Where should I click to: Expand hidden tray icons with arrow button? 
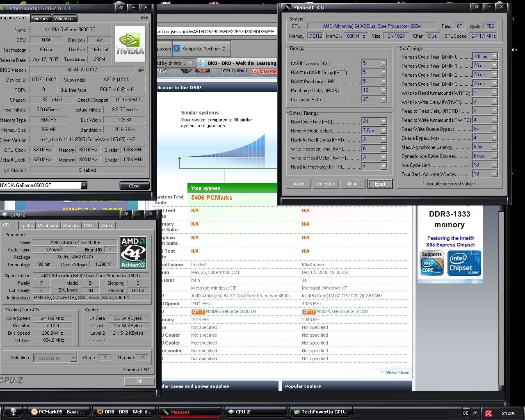coord(476,413)
